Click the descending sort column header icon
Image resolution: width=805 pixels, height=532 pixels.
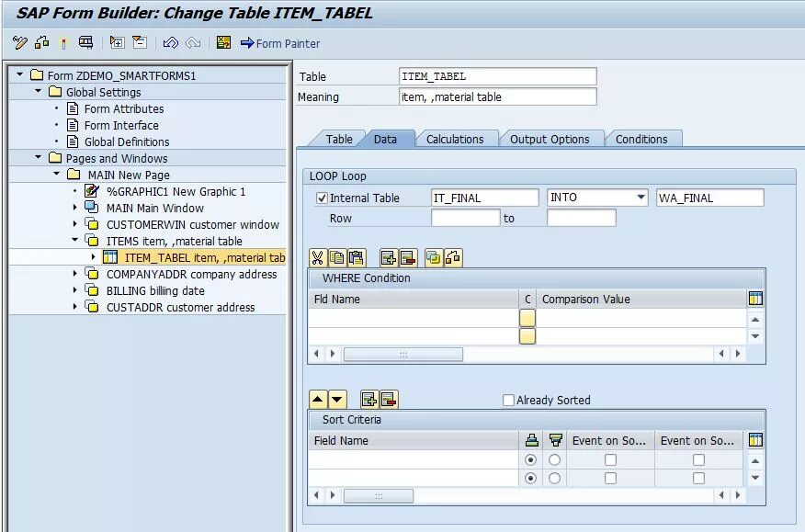click(555, 440)
